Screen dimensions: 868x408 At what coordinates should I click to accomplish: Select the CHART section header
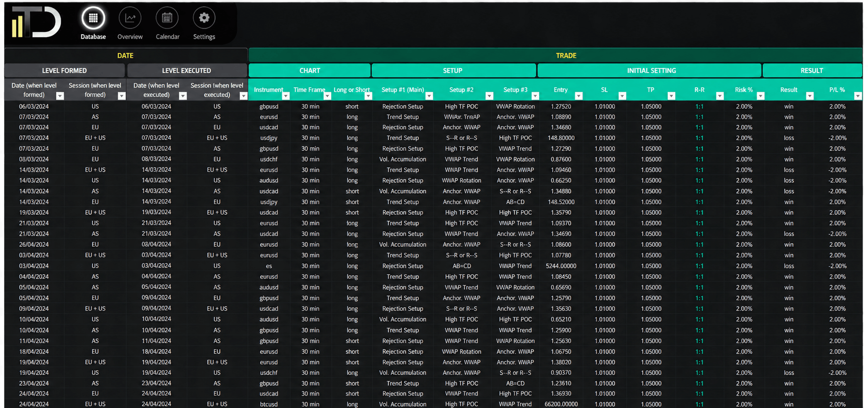pyautogui.click(x=309, y=70)
